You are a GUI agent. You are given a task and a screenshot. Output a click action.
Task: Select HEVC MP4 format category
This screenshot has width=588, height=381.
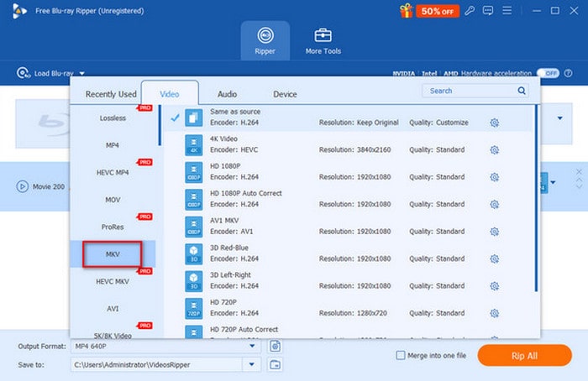(113, 172)
